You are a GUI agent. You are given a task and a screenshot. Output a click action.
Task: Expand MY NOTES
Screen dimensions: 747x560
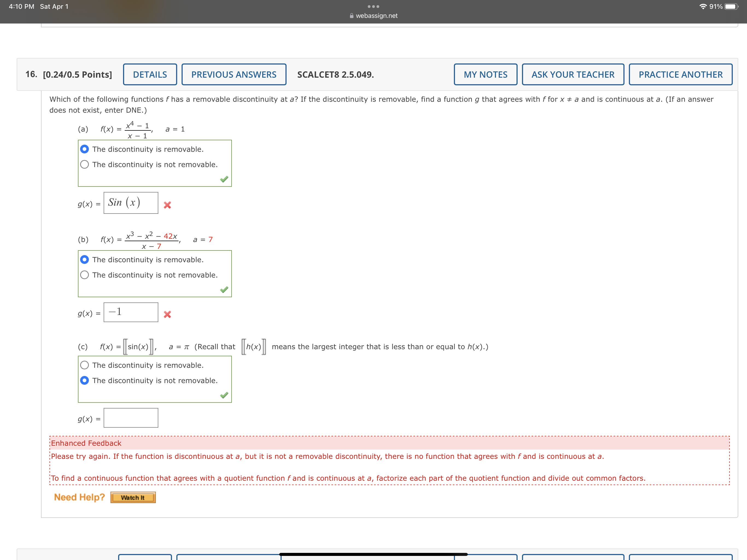tap(485, 74)
